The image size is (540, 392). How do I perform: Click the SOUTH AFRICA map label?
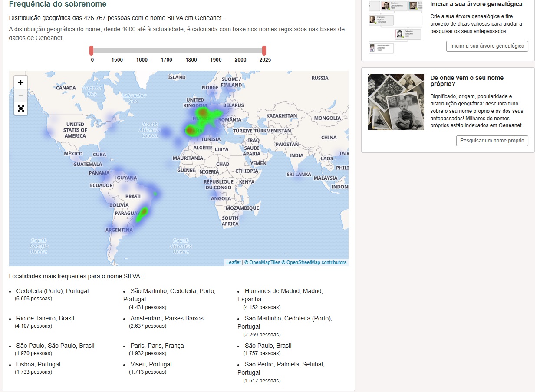click(230, 221)
